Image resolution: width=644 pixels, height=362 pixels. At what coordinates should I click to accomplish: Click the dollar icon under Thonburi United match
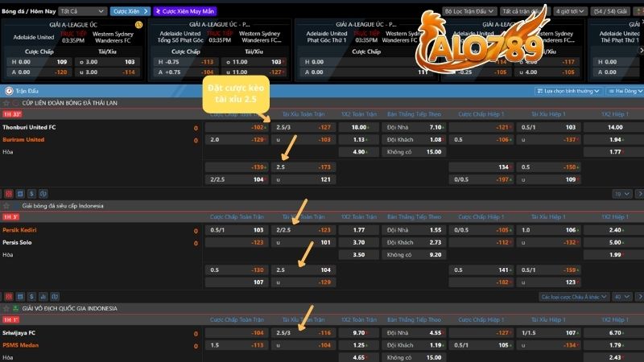[31, 194]
